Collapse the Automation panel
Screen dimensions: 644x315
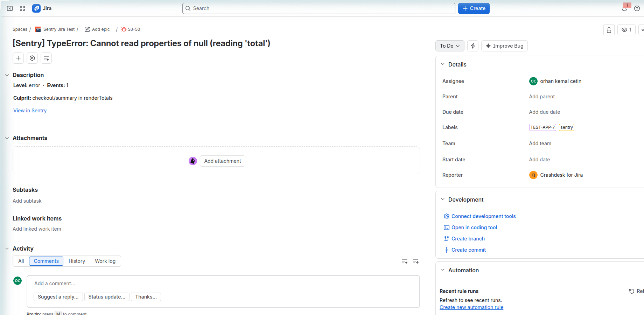(x=443, y=270)
